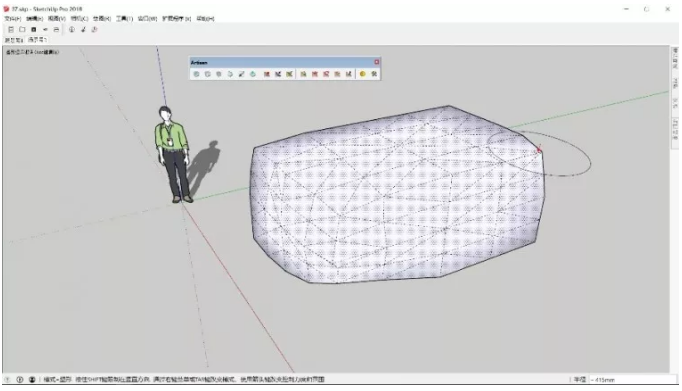Pick the Artisan Paint Brush tool
The image size is (682, 391).
point(289,74)
